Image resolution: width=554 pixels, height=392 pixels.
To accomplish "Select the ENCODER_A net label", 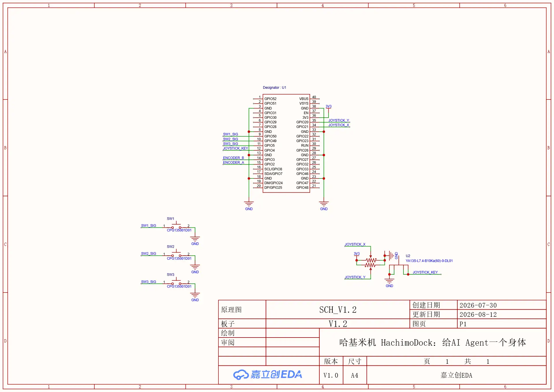I will click(x=233, y=163).
